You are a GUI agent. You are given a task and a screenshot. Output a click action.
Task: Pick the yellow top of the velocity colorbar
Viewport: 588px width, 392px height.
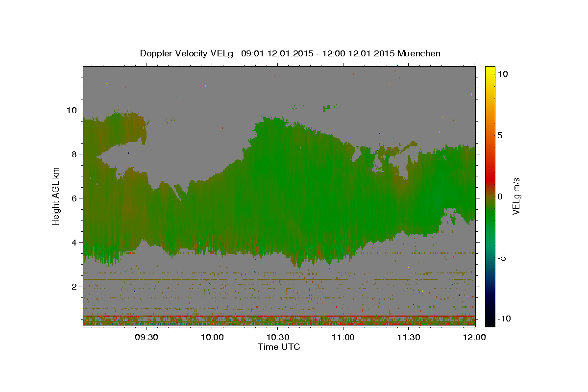490,70
